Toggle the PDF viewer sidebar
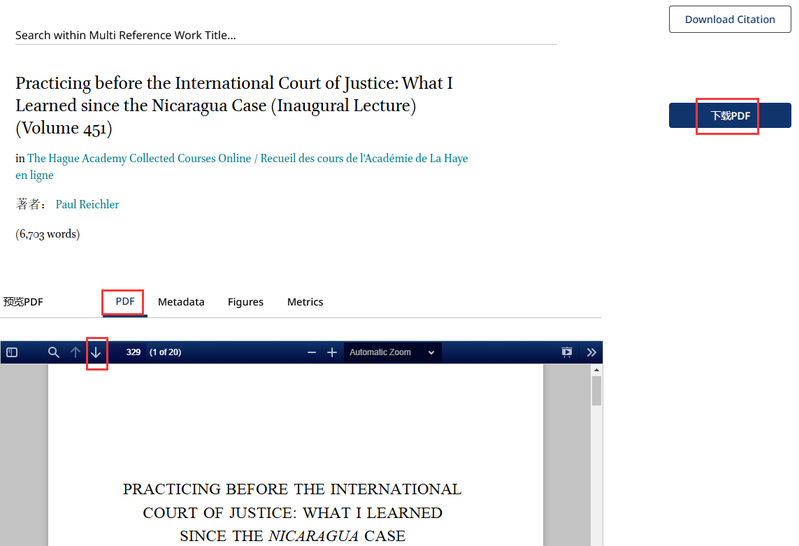The image size is (799, 546). pos(12,353)
